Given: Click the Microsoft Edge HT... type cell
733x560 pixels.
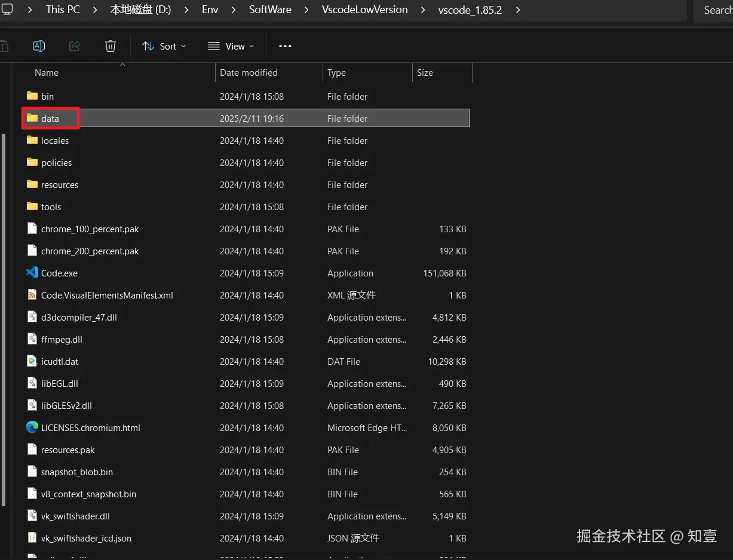Looking at the screenshot, I should point(367,428).
